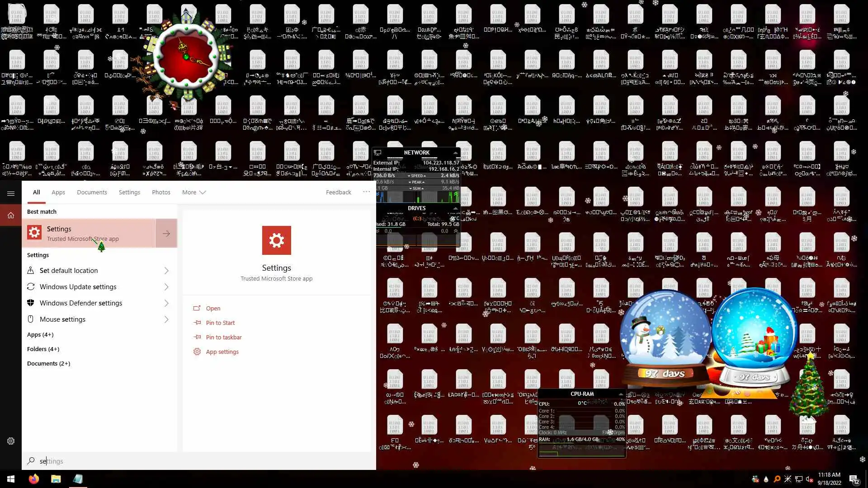
Task: Expand the More filter dropdown
Action: (x=194, y=192)
